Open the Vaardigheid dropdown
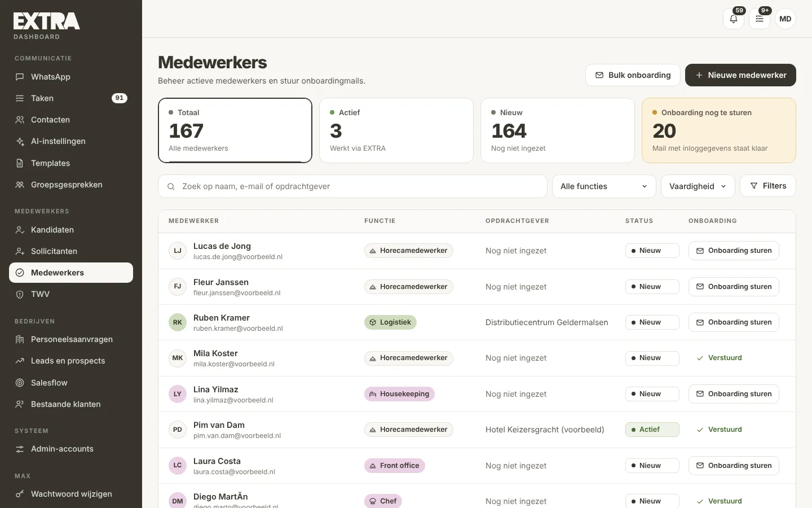This screenshot has width=812, height=508. point(698,186)
